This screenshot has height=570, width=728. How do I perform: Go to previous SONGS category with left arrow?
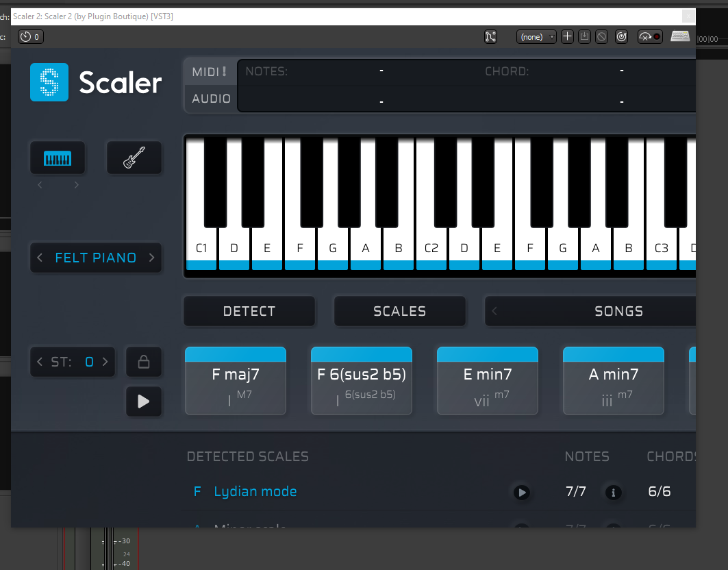[495, 311]
